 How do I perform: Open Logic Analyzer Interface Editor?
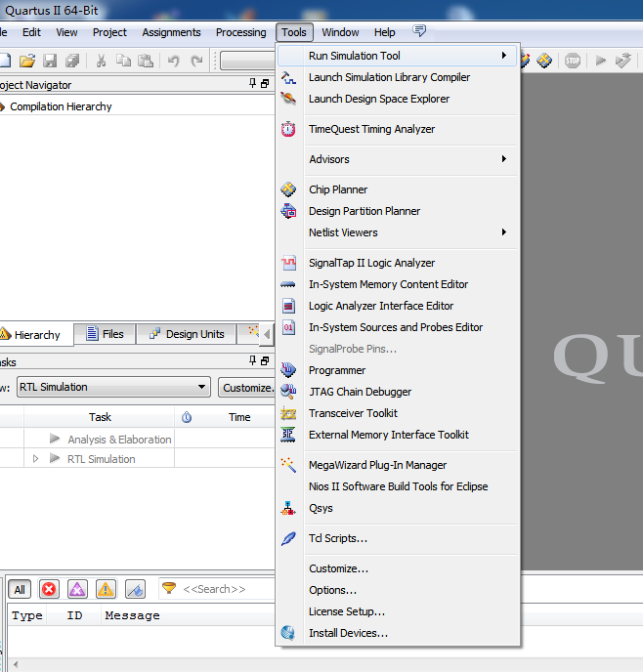tap(381, 306)
